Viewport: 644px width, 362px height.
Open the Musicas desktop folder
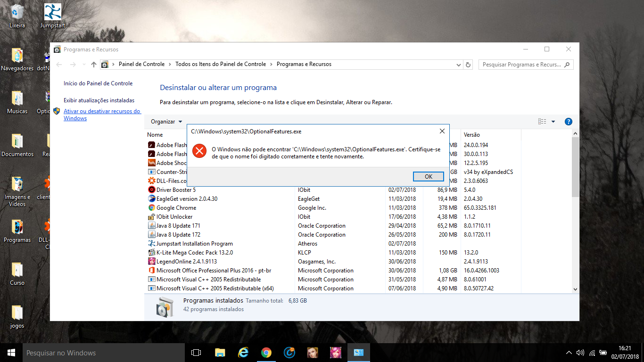(17, 102)
